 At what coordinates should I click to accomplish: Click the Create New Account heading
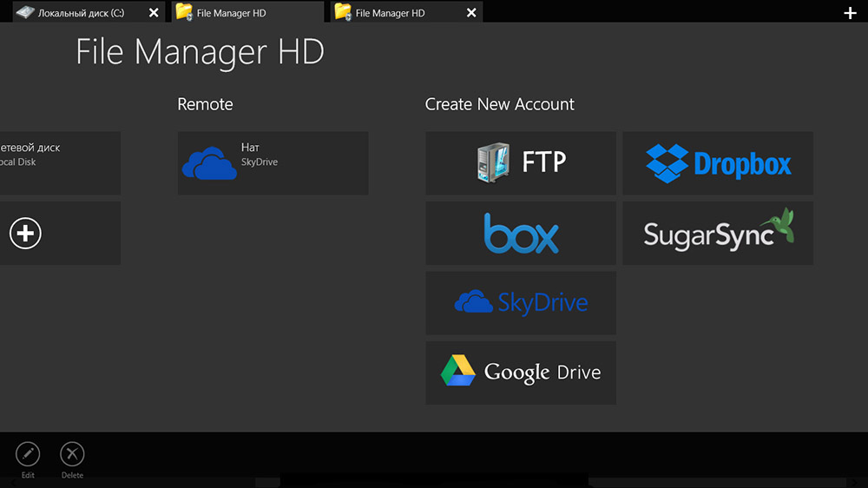click(x=499, y=104)
